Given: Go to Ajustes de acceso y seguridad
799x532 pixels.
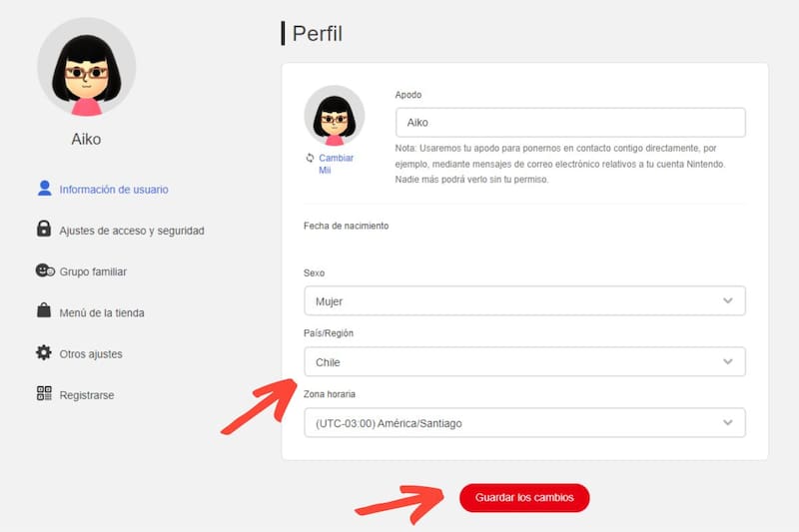Looking at the screenshot, I should click(x=131, y=231).
